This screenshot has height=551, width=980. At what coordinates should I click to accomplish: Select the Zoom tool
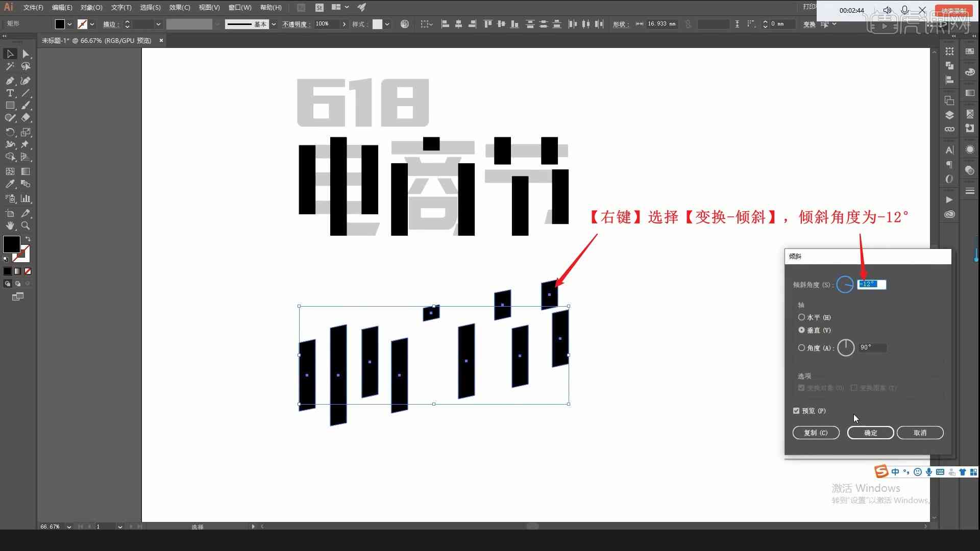pyautogui.click(x=26, y=224)
